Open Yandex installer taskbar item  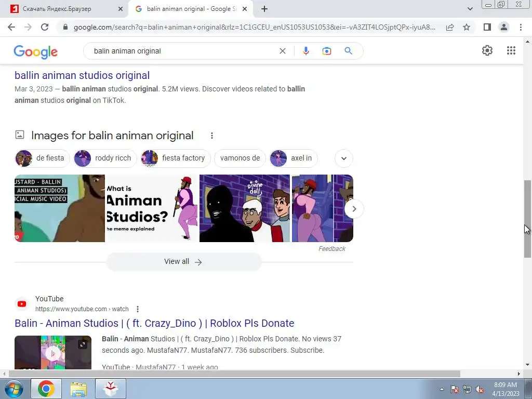pyautogui.click(x=111, y=389)
